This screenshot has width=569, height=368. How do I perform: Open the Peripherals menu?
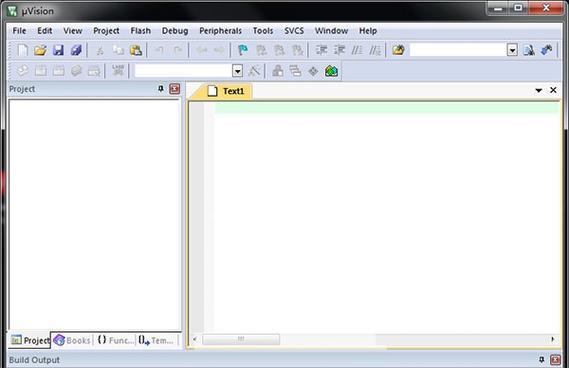(220, 31)
